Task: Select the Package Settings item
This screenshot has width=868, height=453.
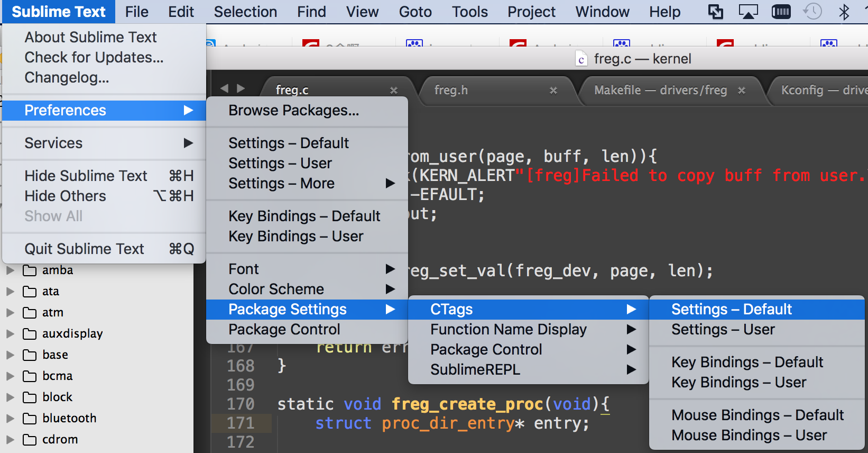Action: click(307, 309)
